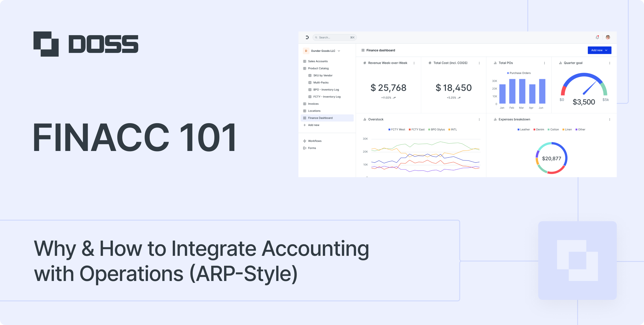
Task: Click Add new in sidebar list
Action: coord(313,125)
